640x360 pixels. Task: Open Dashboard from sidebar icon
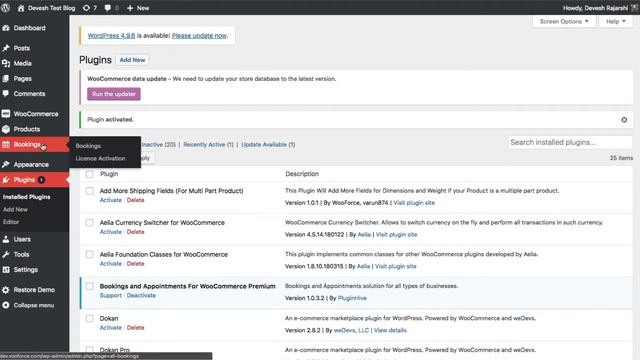click(x=6, y=28)
